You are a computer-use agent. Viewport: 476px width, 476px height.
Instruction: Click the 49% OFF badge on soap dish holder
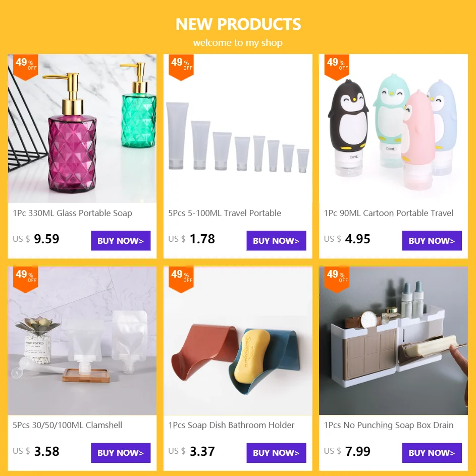click(181, 279)
